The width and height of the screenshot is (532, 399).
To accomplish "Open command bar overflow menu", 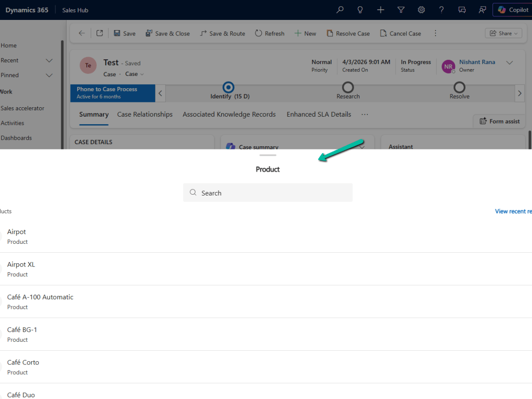I will [435, 33].
